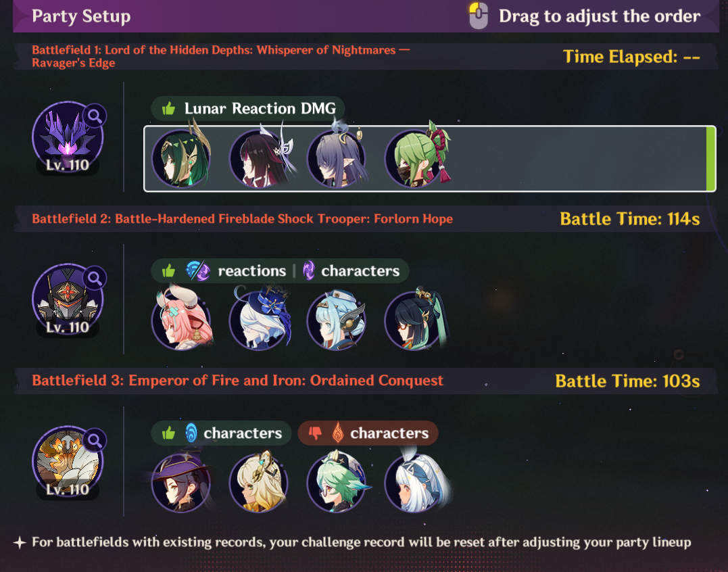The width and height of the screenshot is (728, 572).
Task: Click the thumbs-down Pyro characters tag
Action: tap(368, 433)
